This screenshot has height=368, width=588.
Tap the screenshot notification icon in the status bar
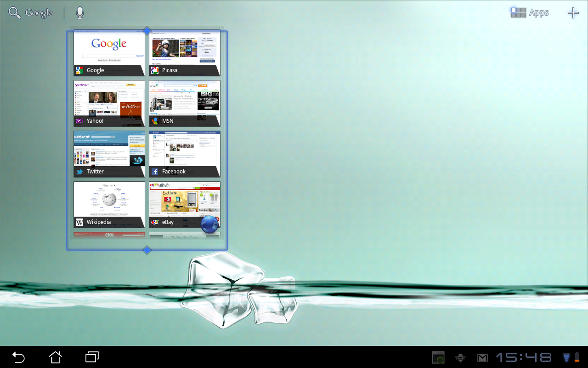tap(438, 357)
